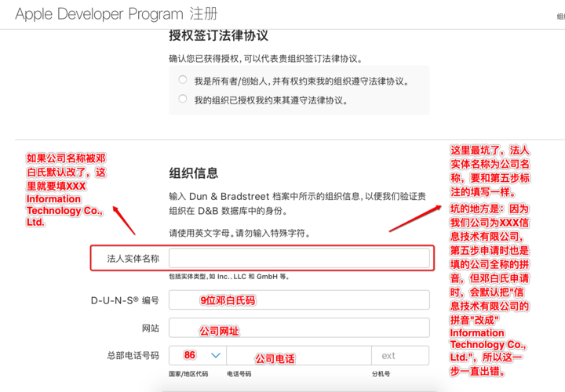Click the ext extension number field
565x392 pixels.
400,356
